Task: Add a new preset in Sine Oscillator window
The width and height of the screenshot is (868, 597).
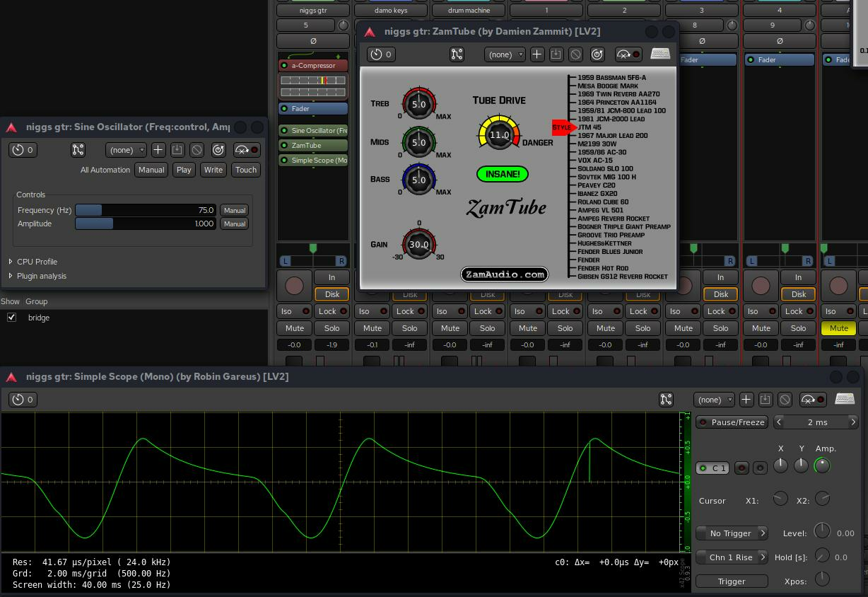Action: tap(158, 150)
